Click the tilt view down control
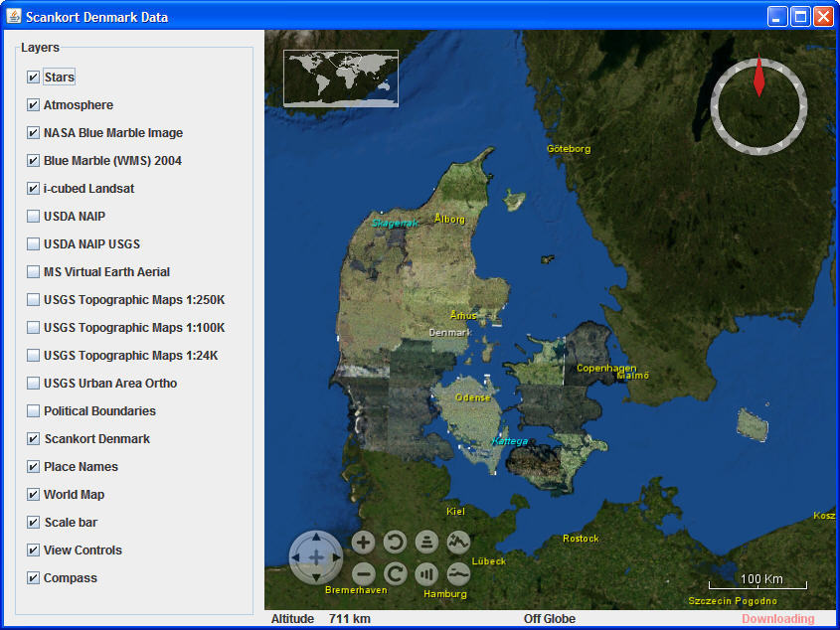This screenshot has width=840, height=630. (x=426, y=574)
